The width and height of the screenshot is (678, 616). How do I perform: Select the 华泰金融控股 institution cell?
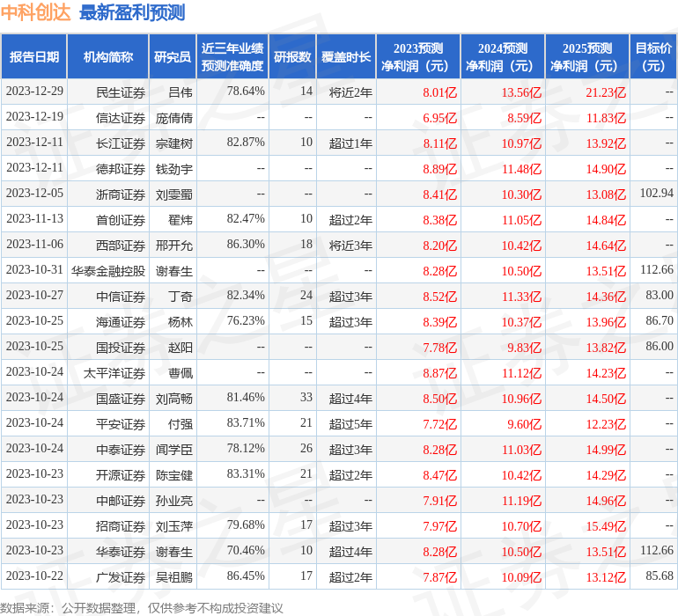coord(108,271)
